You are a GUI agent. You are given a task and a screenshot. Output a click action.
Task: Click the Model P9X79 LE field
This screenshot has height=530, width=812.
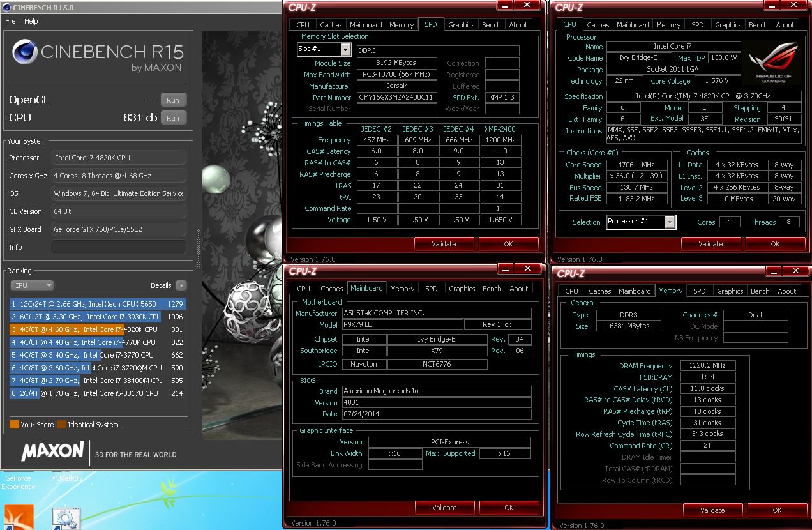[402, 325]
